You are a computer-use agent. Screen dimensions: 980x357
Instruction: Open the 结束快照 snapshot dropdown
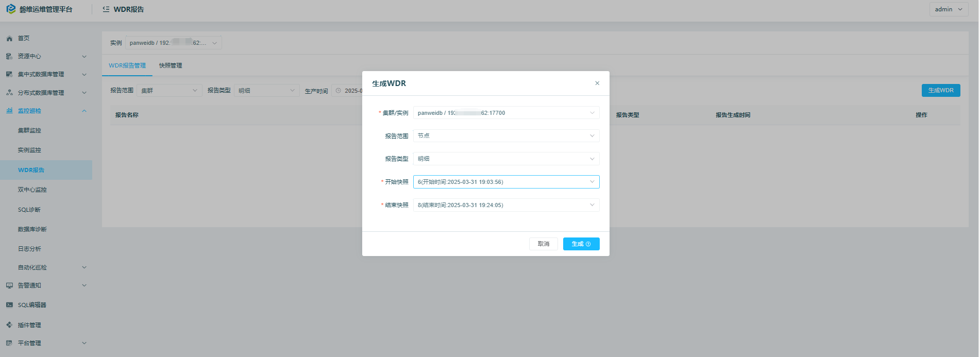[506, 205]
